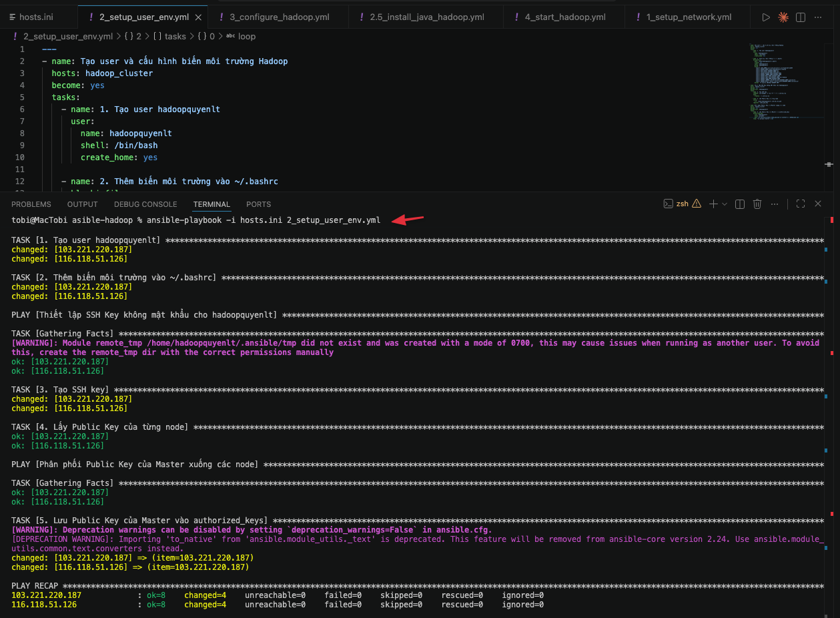Viewport: 840px width, 618px height.
Task: Switch to the PROBLEMS panel tab
Action: tap(31, 204)
